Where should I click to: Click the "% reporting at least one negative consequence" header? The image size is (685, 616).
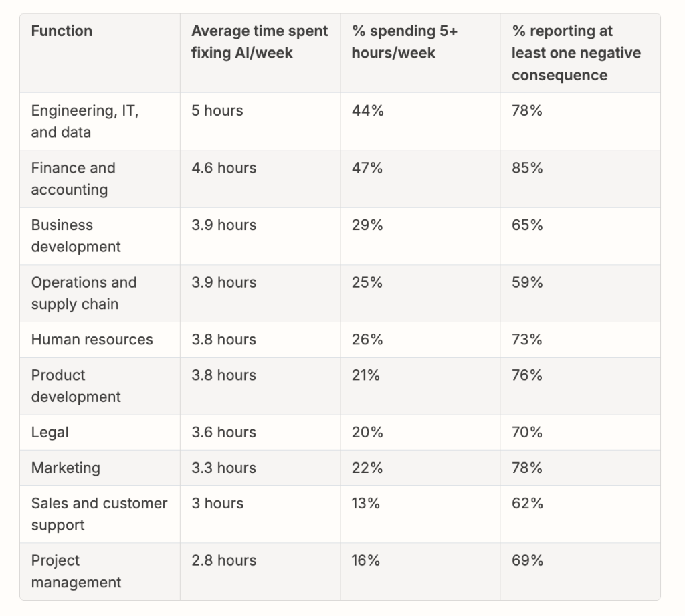[576, 53]
